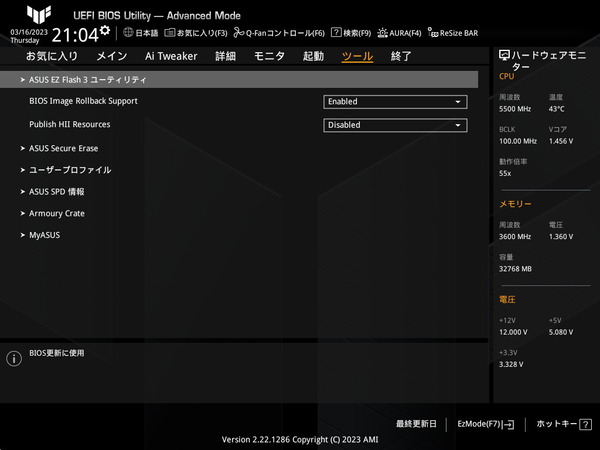Click the 55x ratio value
The image size is (600, 450).
point(505,173)
